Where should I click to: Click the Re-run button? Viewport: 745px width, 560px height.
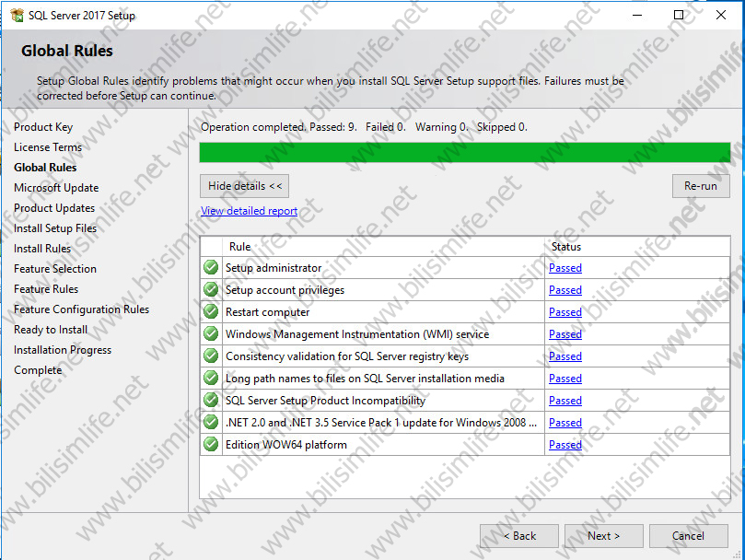(701, 186)
